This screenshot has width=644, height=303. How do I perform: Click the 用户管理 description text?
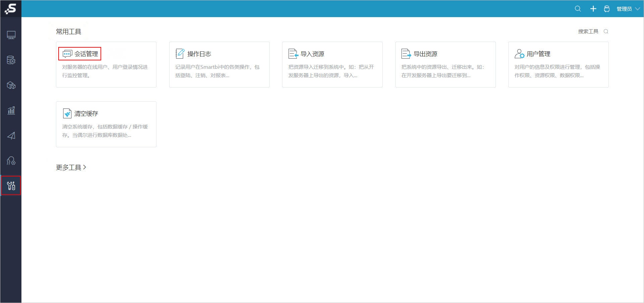pos(557,71)
